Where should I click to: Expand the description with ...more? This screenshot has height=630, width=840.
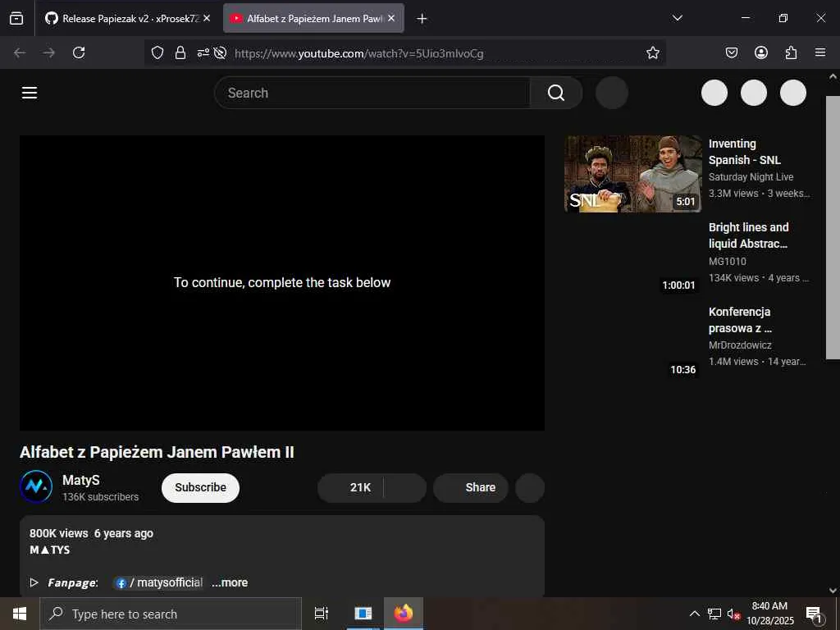point(230,582)
